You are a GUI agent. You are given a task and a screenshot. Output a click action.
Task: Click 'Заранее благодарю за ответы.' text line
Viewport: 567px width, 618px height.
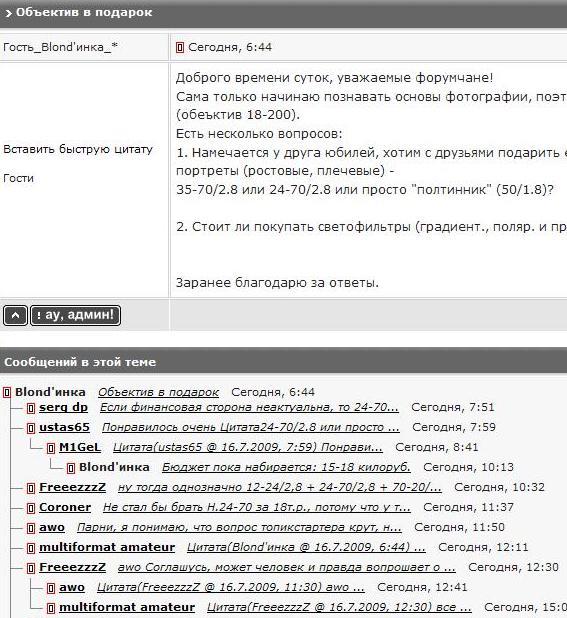pyautogui.click(x=277, y=283)
